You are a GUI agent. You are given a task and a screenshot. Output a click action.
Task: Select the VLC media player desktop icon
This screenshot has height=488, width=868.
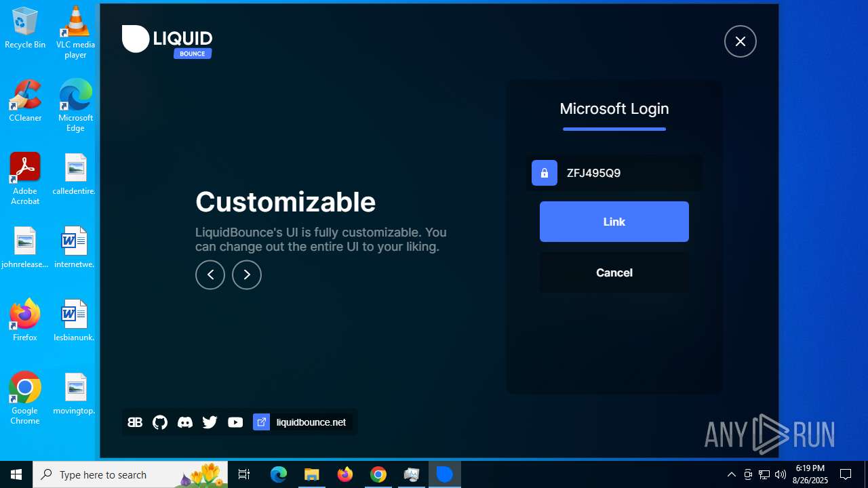click(x=75, y=32)
